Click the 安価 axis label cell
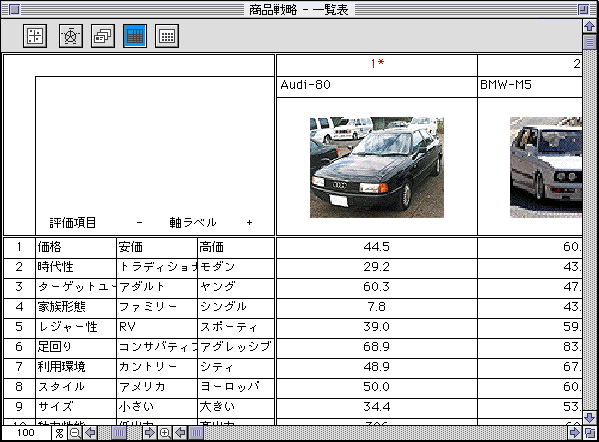Image resolution: width=599 pixels, height=442 pixels. 157,247
